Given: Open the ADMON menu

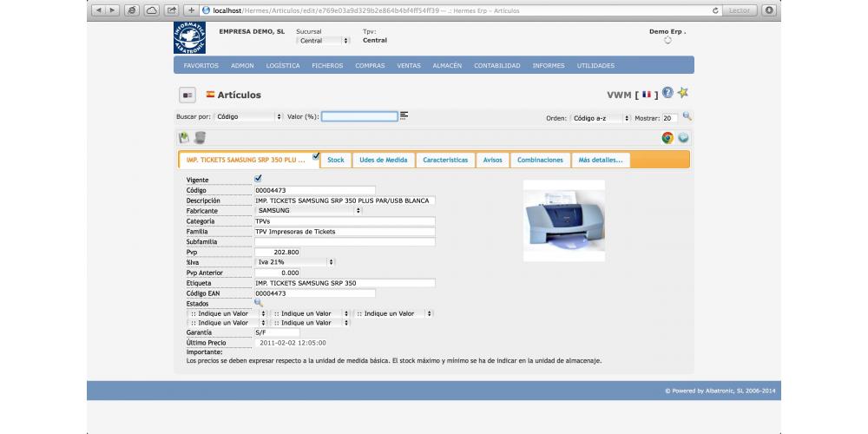Looking at the screenshot, I should click(x=242, y=65).
